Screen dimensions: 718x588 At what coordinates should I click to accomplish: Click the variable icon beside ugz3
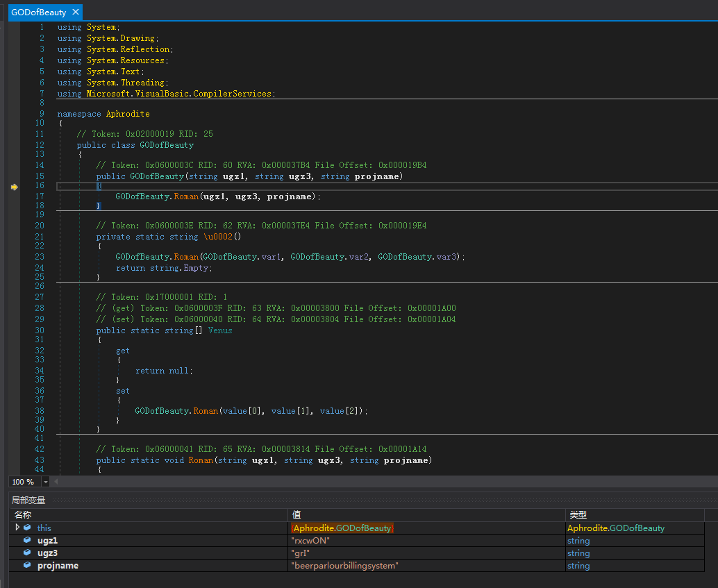27,553
